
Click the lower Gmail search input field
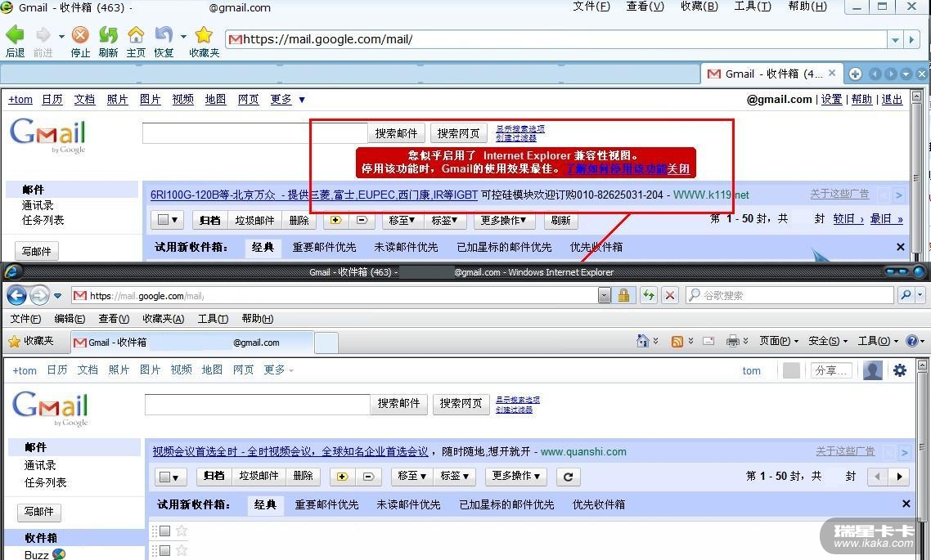point(257,405)
